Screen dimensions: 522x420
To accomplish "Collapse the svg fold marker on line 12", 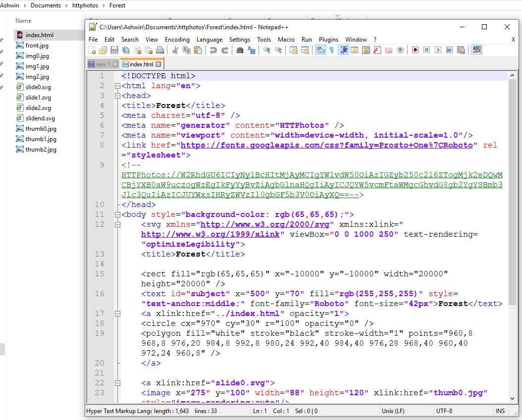I will (117, 225).
